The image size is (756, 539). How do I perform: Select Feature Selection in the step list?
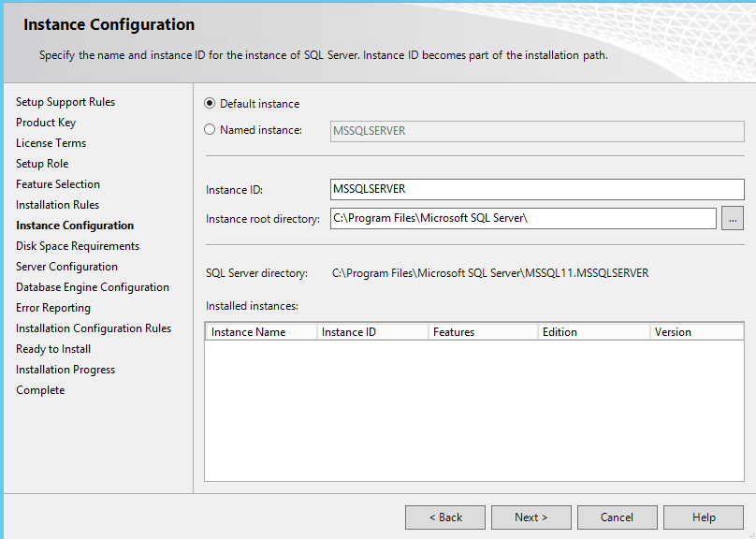(58, 184)
